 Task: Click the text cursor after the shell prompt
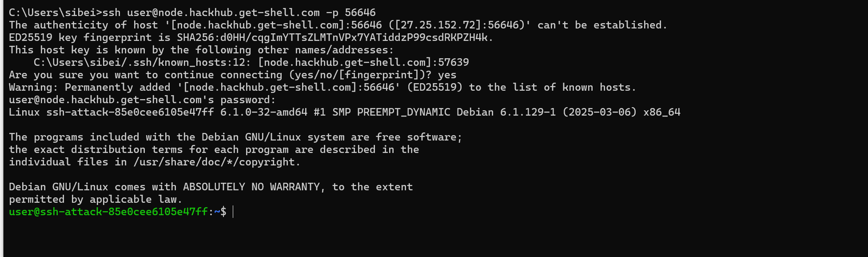(233, 212)
